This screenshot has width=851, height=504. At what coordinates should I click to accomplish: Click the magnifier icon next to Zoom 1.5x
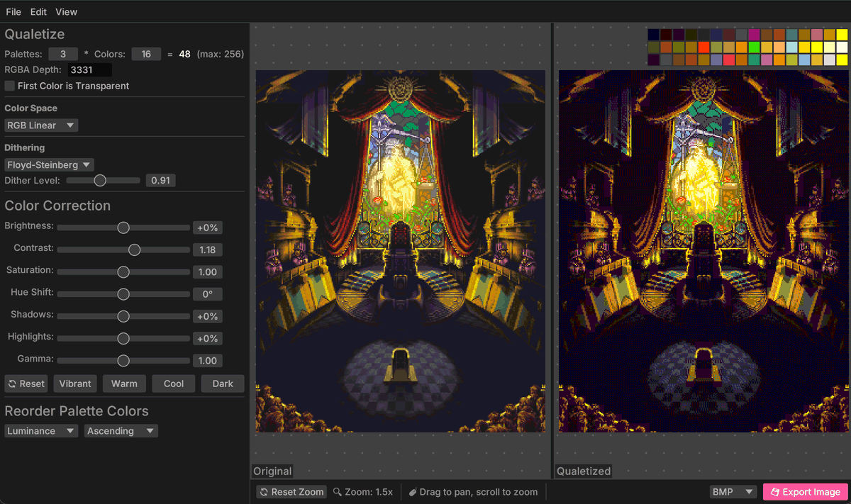click(x=337, y=492)
